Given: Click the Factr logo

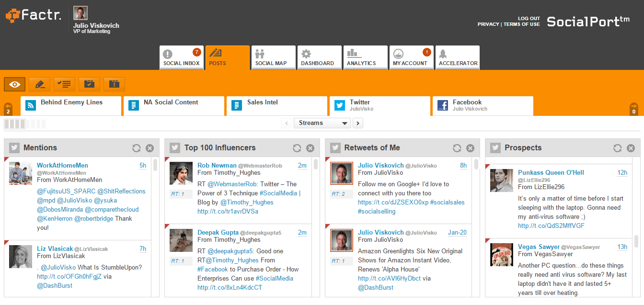Looking at the screenshot, I should [x=34, y=16].
